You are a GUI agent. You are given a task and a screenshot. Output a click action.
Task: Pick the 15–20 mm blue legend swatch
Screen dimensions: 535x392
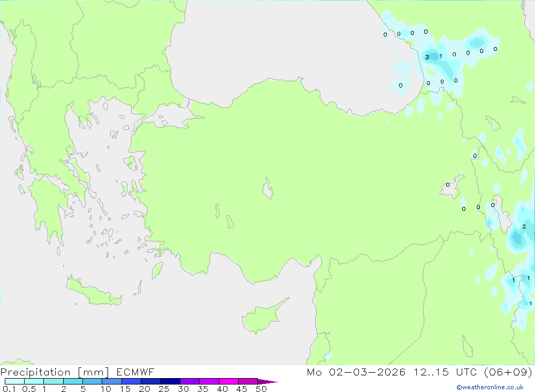pyautogui.click(x=132, y=381)
